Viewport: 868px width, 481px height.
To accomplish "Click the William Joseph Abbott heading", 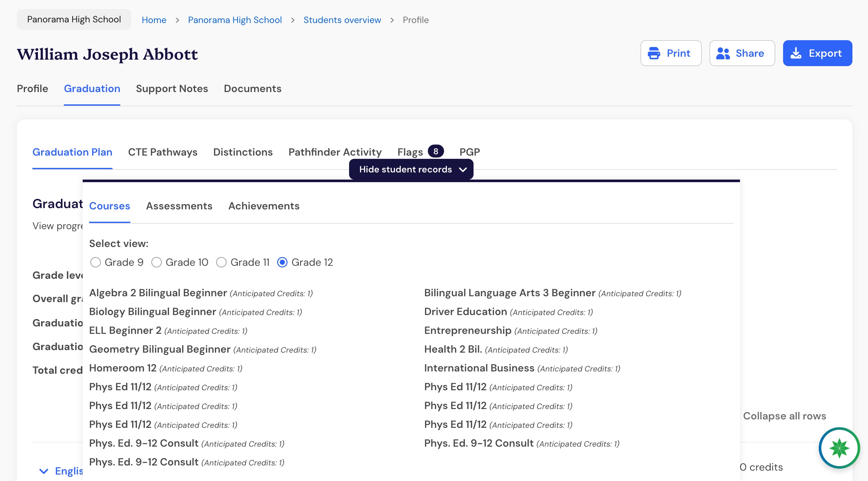I will [108, 54].
